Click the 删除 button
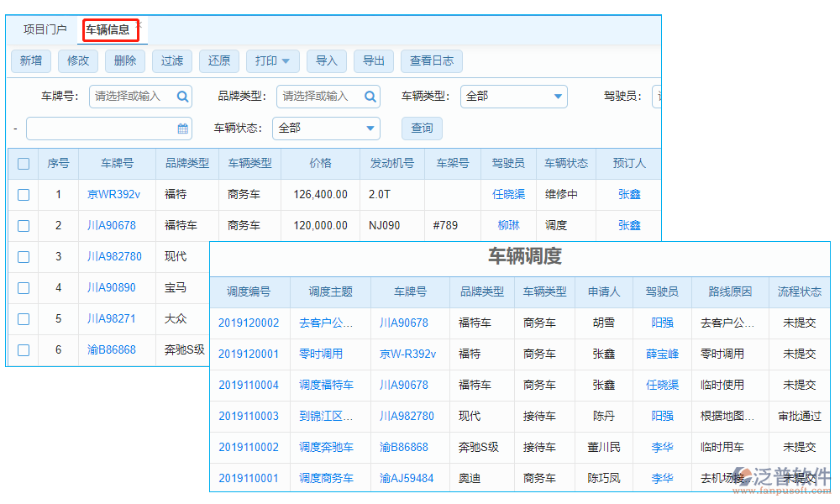Image resolution: width=840 pixels, height=504 pixels. tap(124, 60)
